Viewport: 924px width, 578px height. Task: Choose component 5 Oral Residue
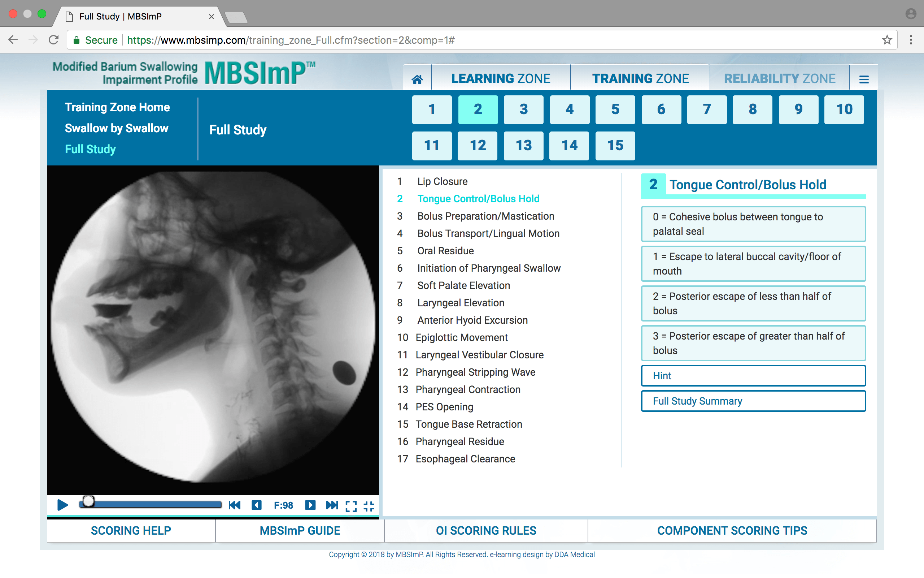coord(435,251)
